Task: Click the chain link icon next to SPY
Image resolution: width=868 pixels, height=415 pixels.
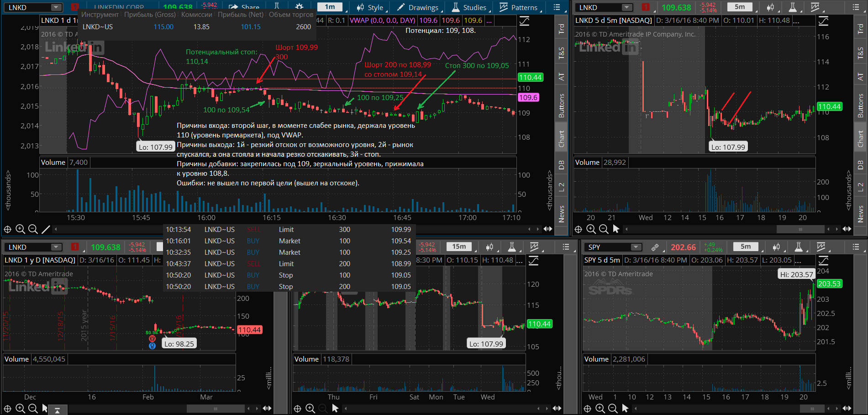Action: pyautogui.click(x=655, y=247)
